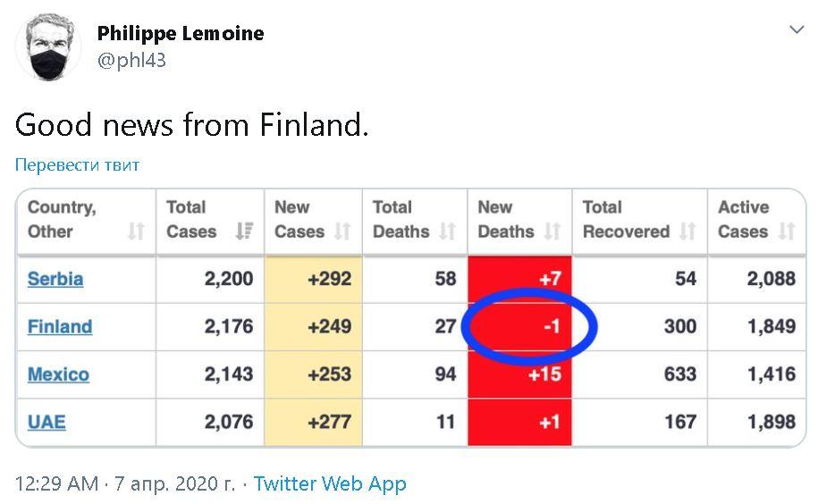The height and width of the screenshot is (504, 826).
Task: Sort by Active Cases arrow icon
Action: pyautogui.click(x=787, y=232)
